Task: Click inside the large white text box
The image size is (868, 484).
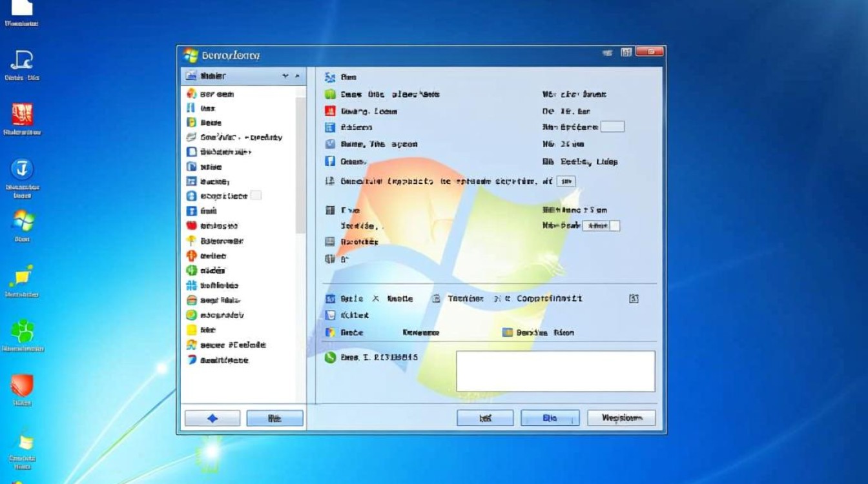Action: (x=555, y=371)
